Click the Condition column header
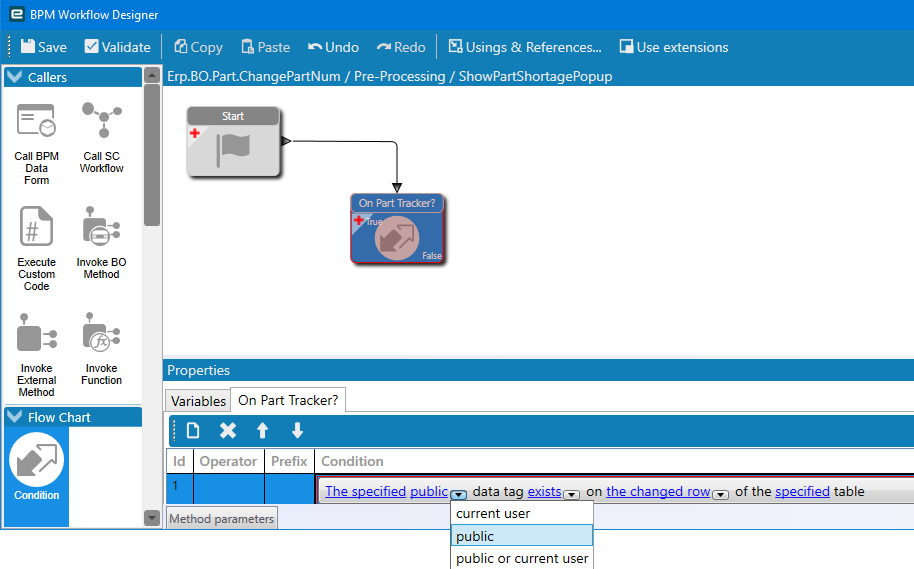The width and height of the screenshot is (914, 569). (x=614, y=461)
